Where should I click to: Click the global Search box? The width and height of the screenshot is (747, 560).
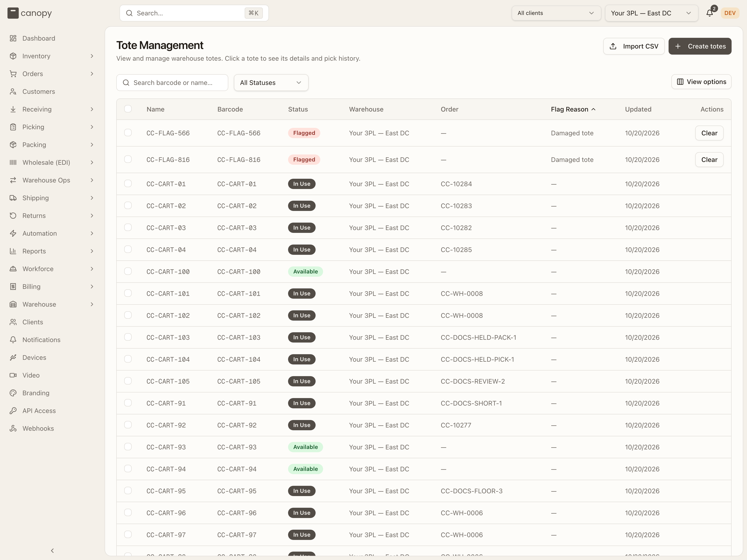point(194,13)
